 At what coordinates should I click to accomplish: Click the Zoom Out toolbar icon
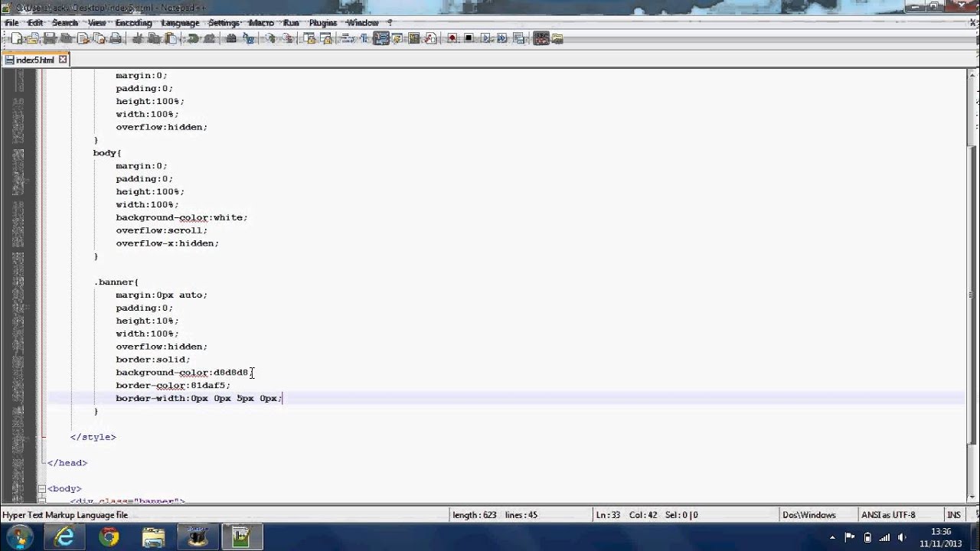pos(287,38)
